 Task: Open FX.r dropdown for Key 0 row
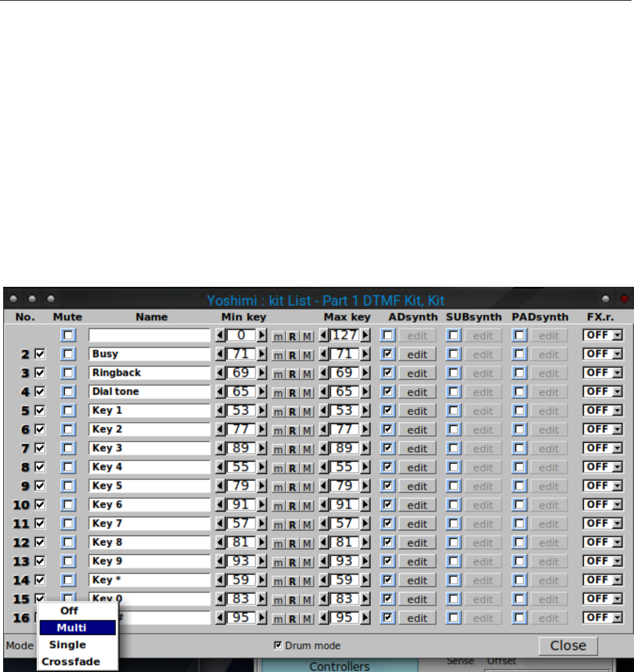[602, 599]
